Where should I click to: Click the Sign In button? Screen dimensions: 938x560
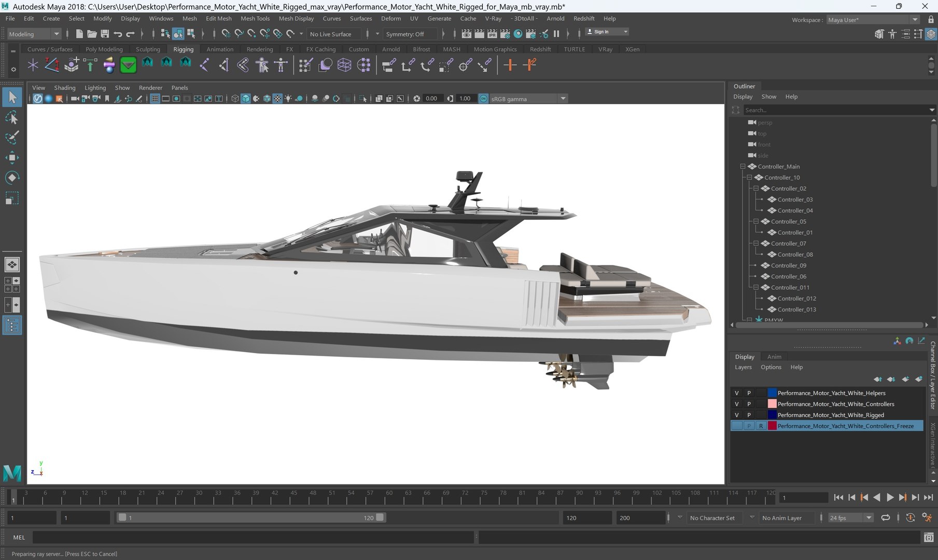click(606, 32)
